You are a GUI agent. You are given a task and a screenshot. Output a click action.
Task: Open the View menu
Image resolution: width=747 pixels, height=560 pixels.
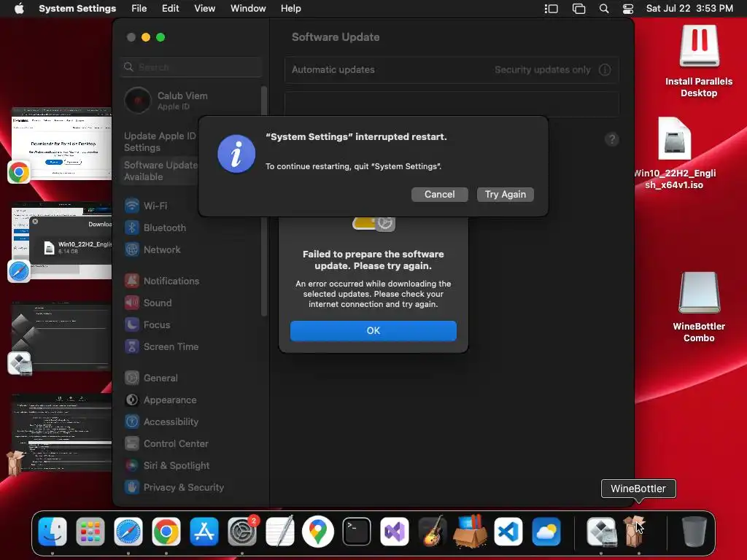coord(204,9)
